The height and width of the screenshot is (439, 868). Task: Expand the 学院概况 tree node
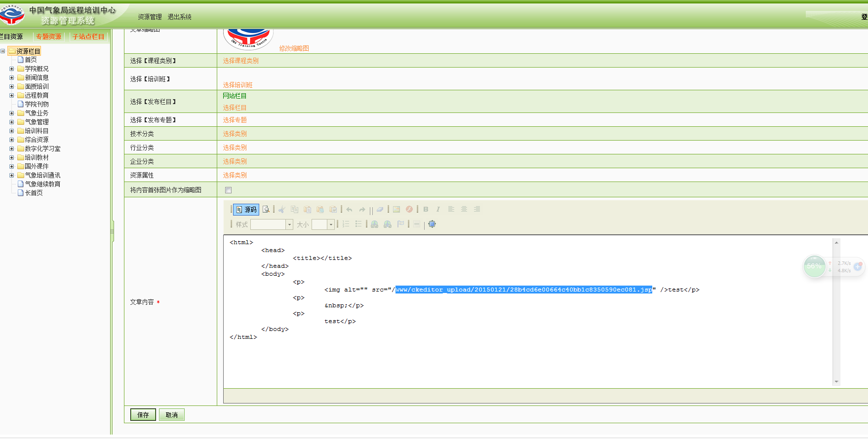[x=11, y=69]
